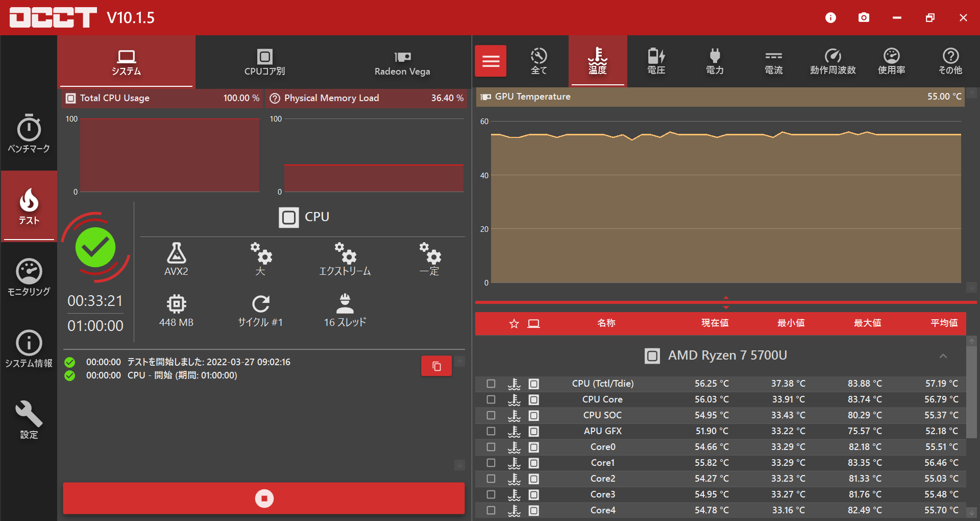Click the 16 スレッド threads option
This screenshot has width=980, height=521.
point(345,311)
